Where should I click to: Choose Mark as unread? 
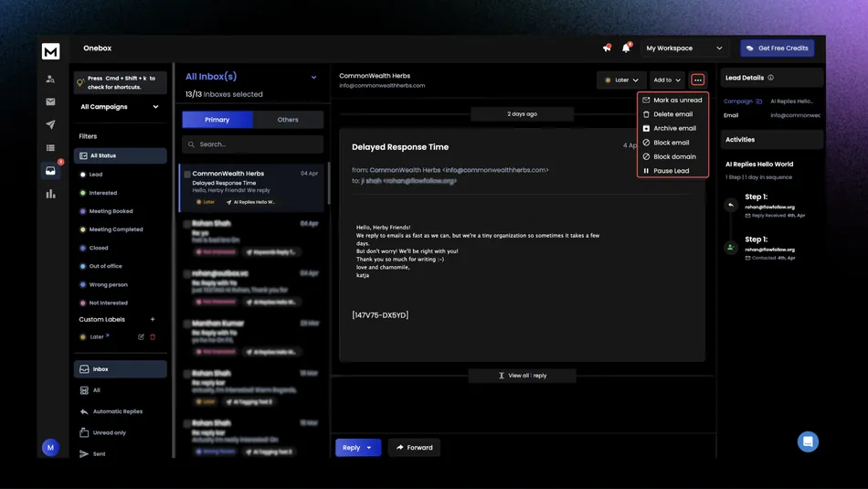tap(672, 101)
